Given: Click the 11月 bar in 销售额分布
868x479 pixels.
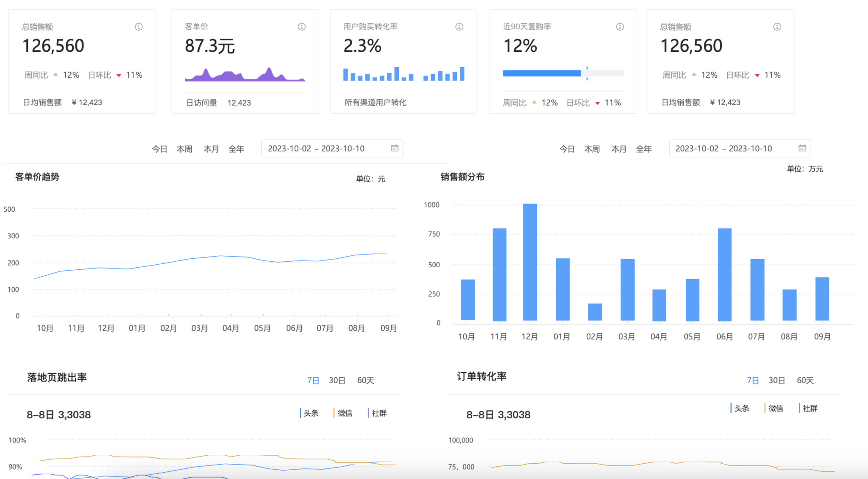Looking at the screenshot, I should pos(499,275).
